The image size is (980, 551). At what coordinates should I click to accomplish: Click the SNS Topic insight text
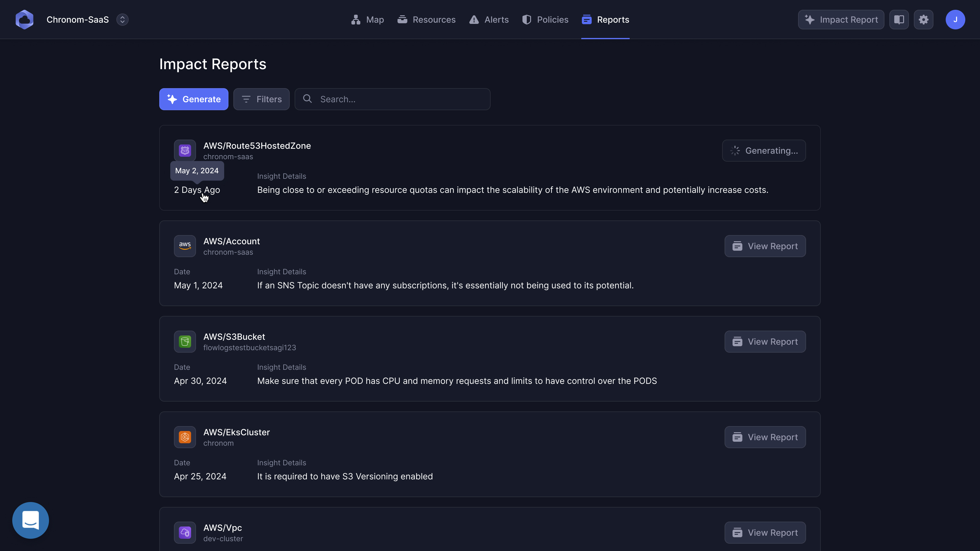pyautogui.click(x=445, y=285)
